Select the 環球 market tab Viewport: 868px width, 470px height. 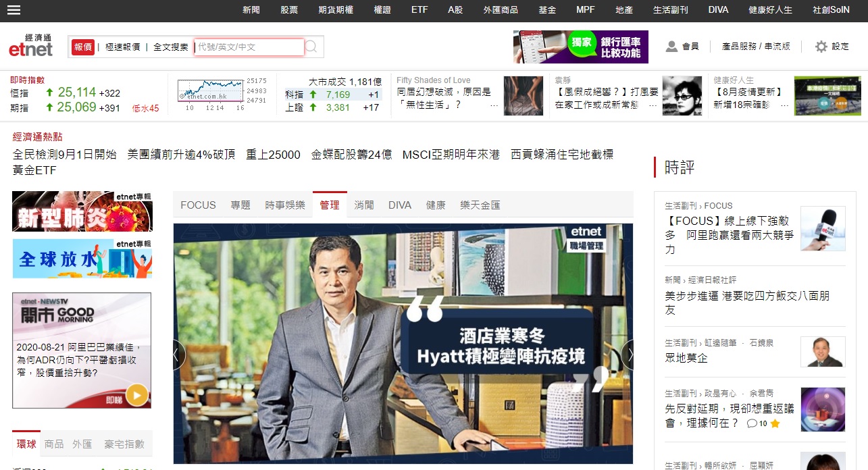[x=26, y=444]
